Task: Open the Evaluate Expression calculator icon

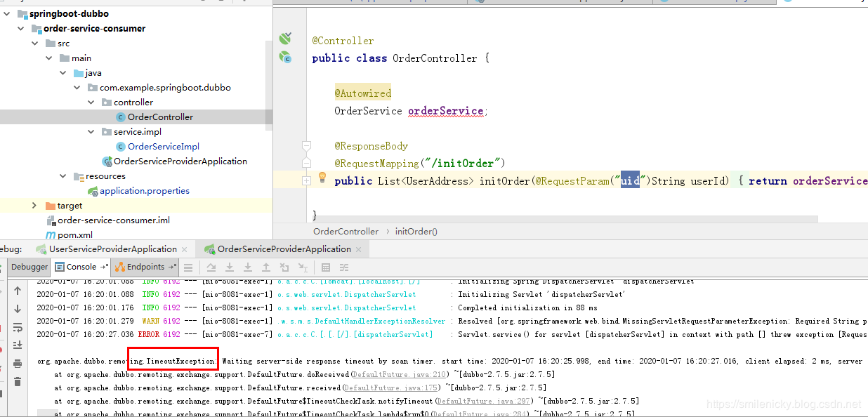Action: click(x=326, y=267)
